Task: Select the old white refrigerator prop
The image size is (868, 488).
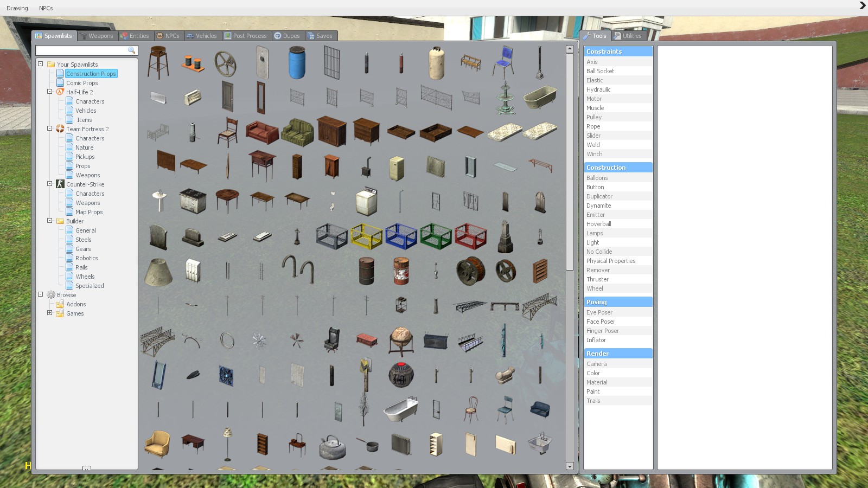Action: point(397,168)
